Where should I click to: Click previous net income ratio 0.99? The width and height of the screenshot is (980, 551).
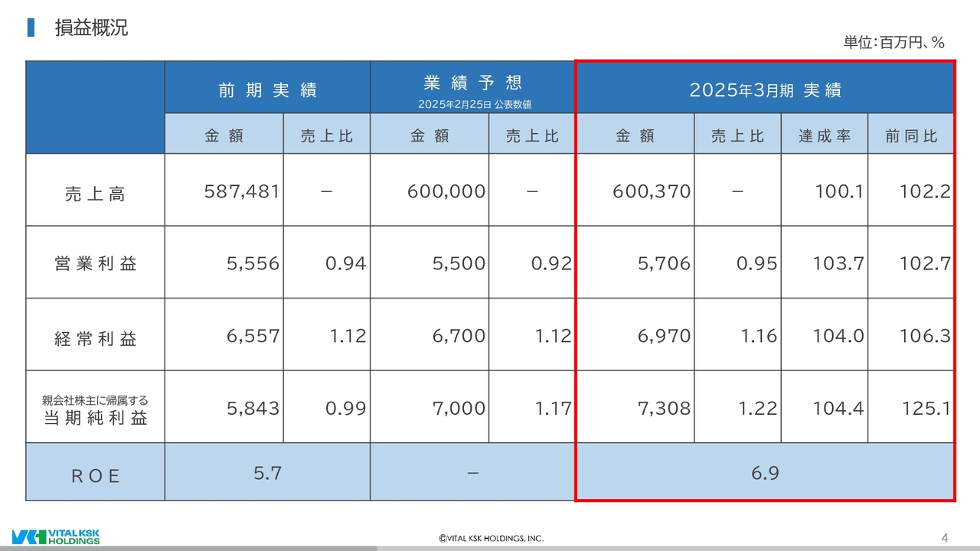pos(346,409)
